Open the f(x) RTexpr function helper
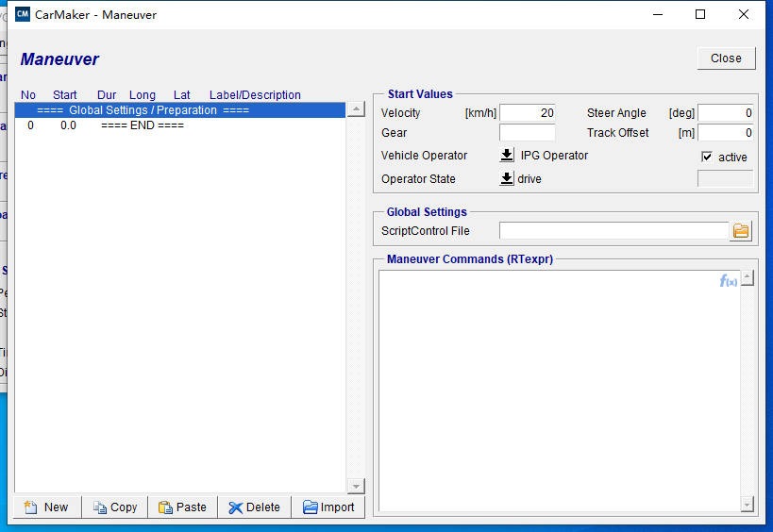The width and height of the screenshot is (773, 532). click(x=728, y=281)
